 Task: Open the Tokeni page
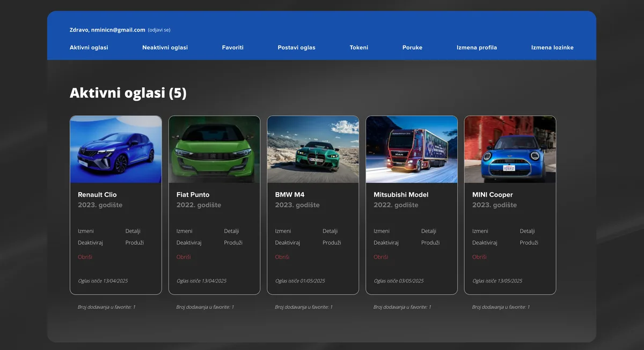click(x=359, y=48)
